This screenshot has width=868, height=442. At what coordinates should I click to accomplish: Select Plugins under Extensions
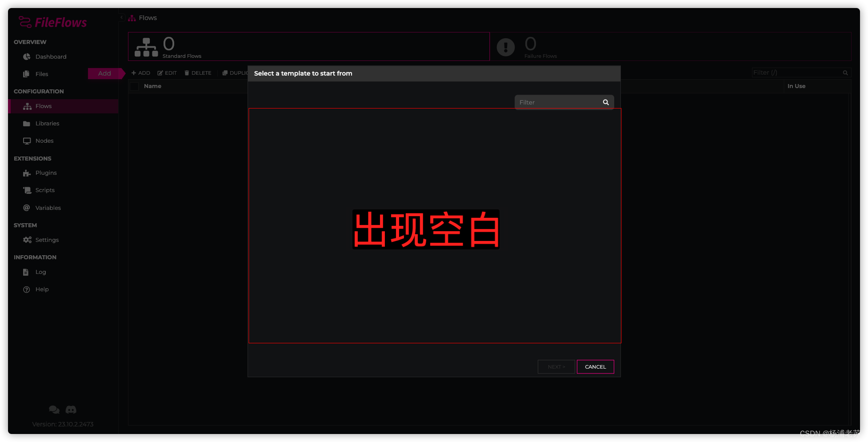pyautogui.click(x=46, y=173)
